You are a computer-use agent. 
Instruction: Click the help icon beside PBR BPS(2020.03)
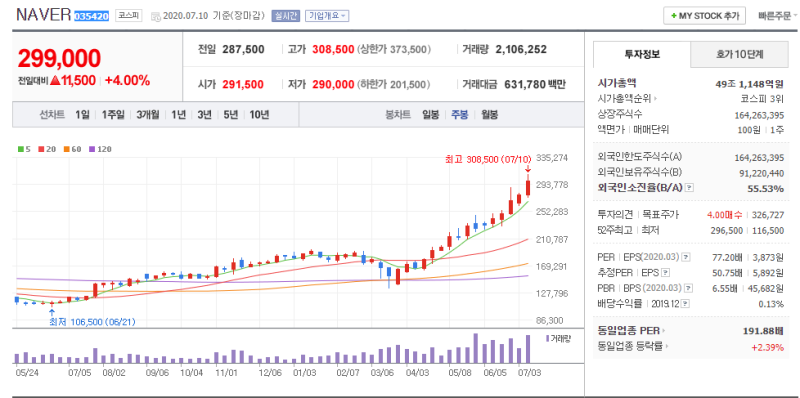coord(690,288)
